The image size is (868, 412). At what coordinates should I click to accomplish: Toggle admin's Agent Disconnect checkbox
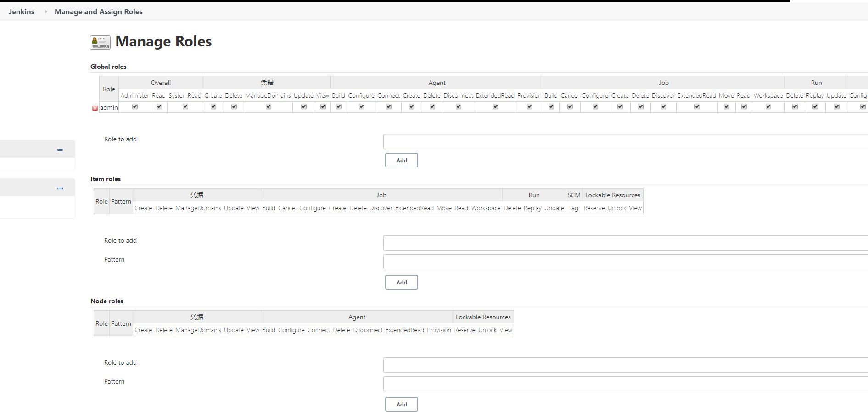[x=459, y=106]
